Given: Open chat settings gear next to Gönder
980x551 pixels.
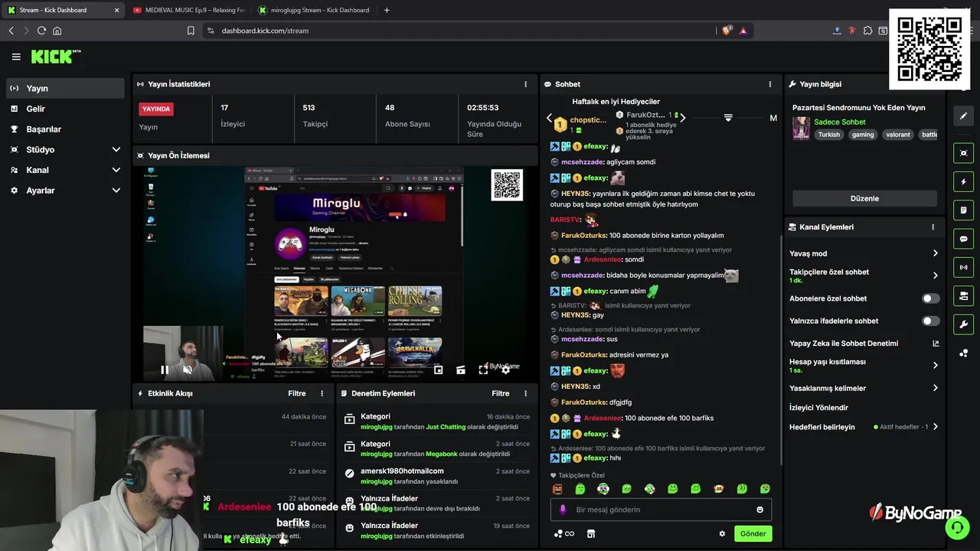Looking at the screenshot, I should [x=722, y=533].
